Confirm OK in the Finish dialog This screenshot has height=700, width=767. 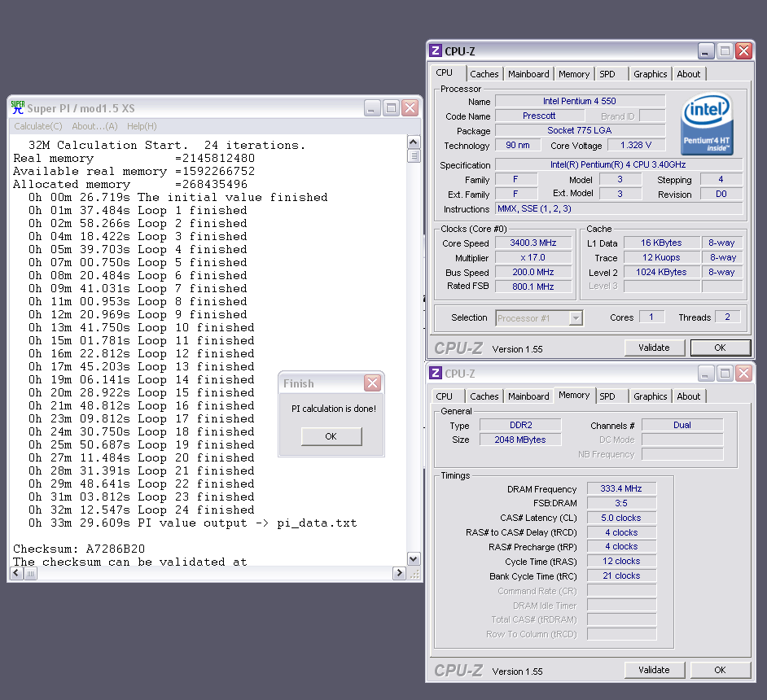[331, 436]
